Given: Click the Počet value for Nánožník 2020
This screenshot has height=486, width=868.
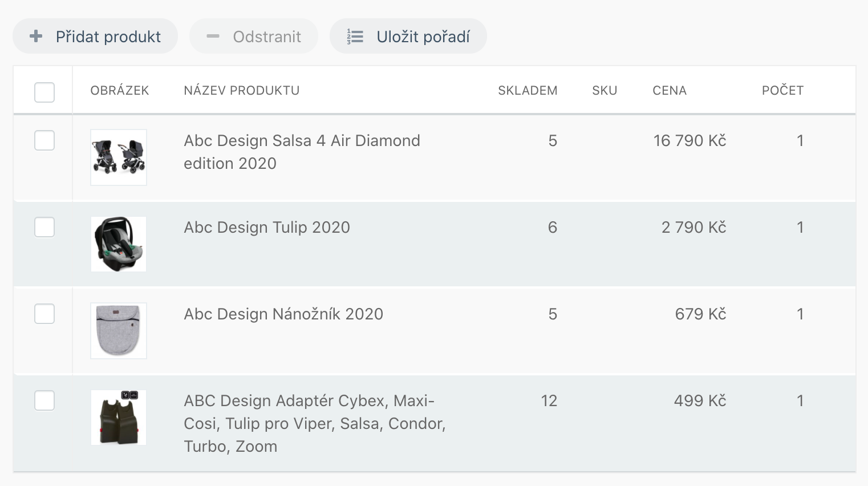Looking at the screenshot, I should (x=800, y=314).
